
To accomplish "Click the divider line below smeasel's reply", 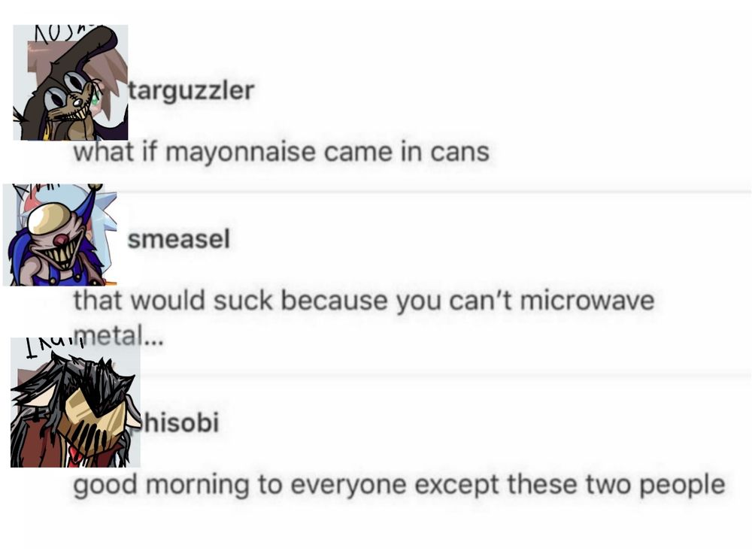I will click(x=446, y=374).
